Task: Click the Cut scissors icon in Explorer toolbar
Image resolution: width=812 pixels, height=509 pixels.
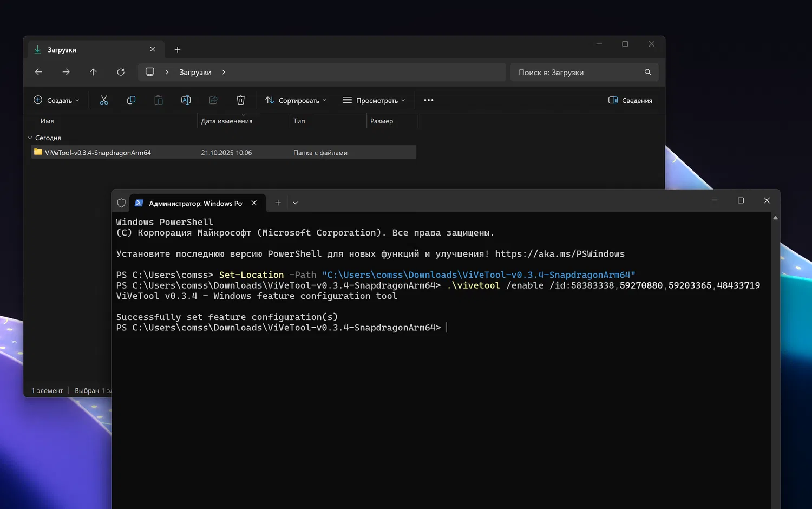Action: click(x=104, y=100)
